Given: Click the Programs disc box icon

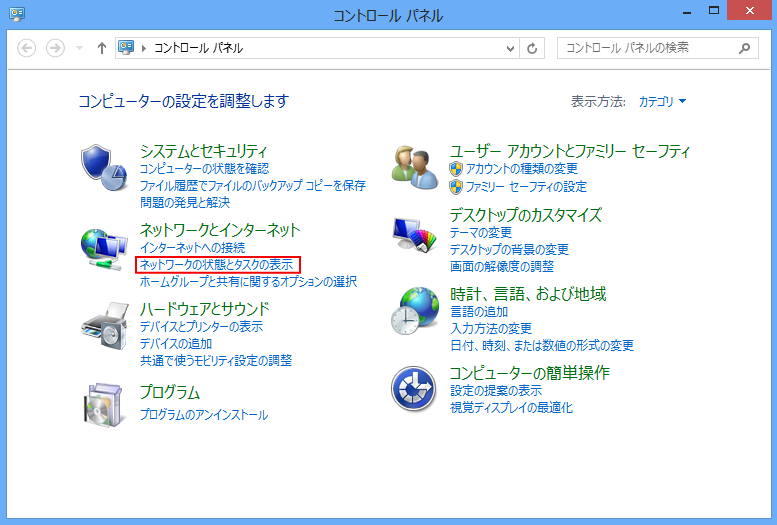Looking at the screenshot, I should click(103, 405).
